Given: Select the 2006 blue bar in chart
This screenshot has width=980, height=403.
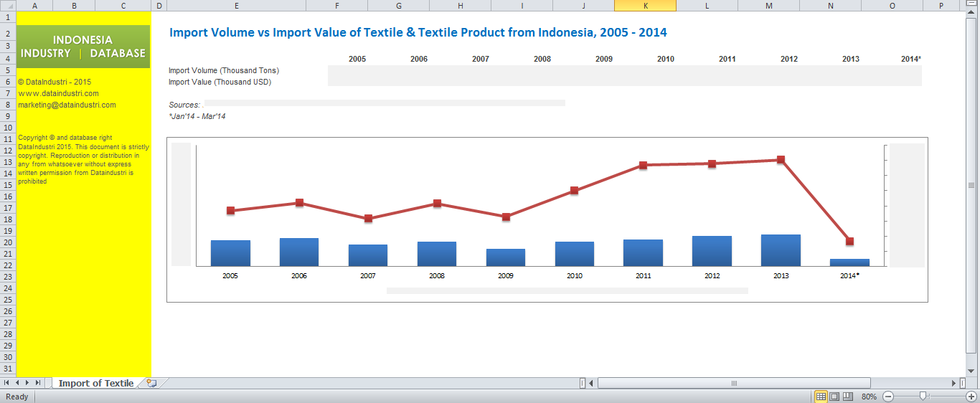Looking at the screenshot, I should (299, 252).
